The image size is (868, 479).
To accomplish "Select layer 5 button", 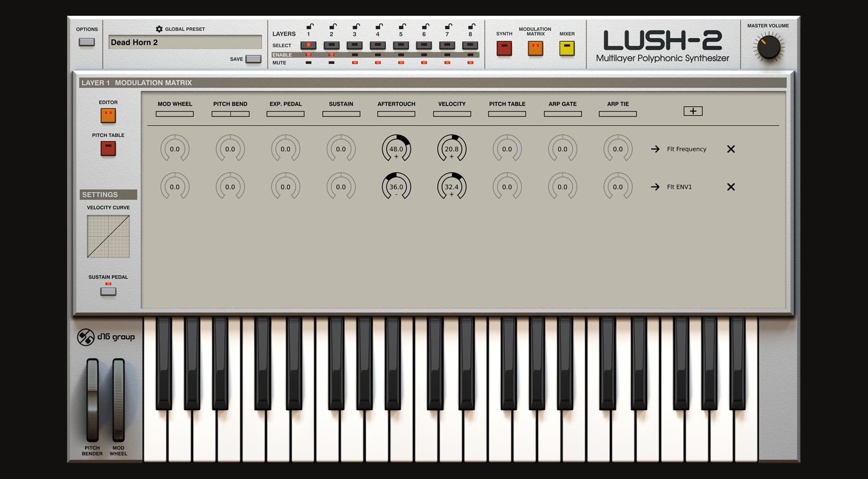I will click(401, 45).
